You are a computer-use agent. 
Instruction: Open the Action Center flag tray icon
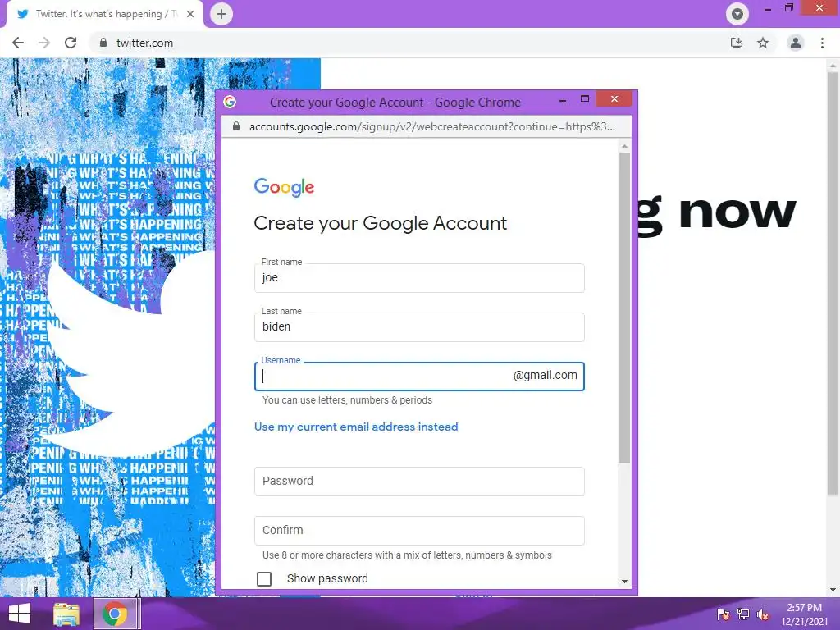[x=724, y=614]
